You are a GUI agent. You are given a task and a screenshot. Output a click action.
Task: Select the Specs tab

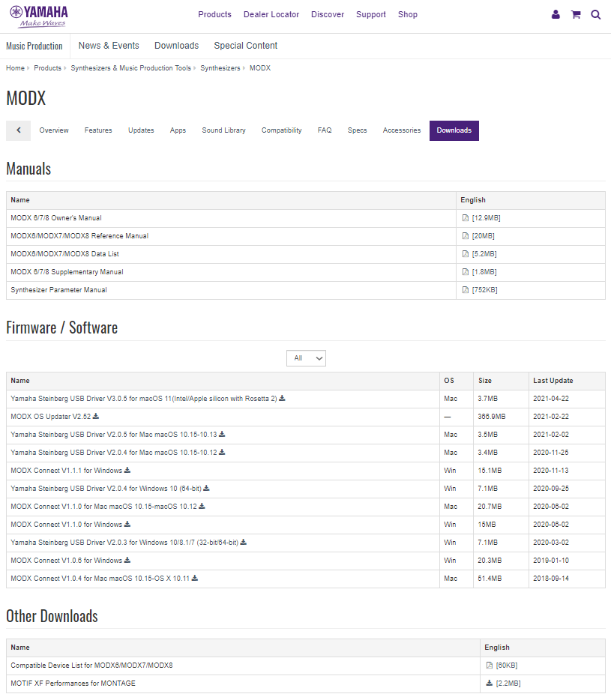click(x=357, y=130)
